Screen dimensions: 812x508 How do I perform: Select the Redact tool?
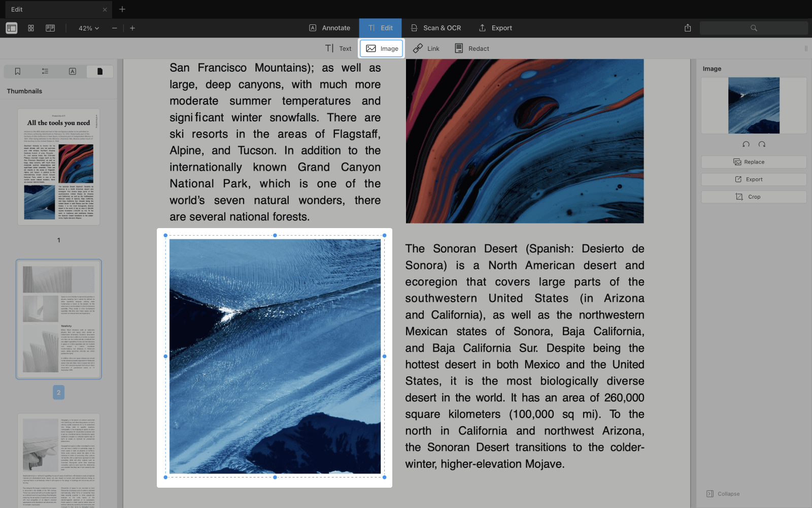pyautogui.click(x=471, y=48)
